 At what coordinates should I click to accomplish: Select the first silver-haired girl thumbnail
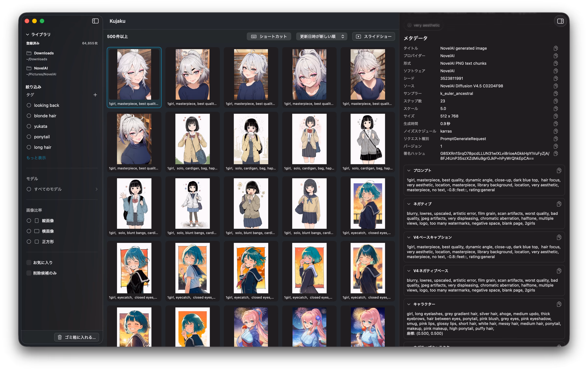click(x=134, y=77)
